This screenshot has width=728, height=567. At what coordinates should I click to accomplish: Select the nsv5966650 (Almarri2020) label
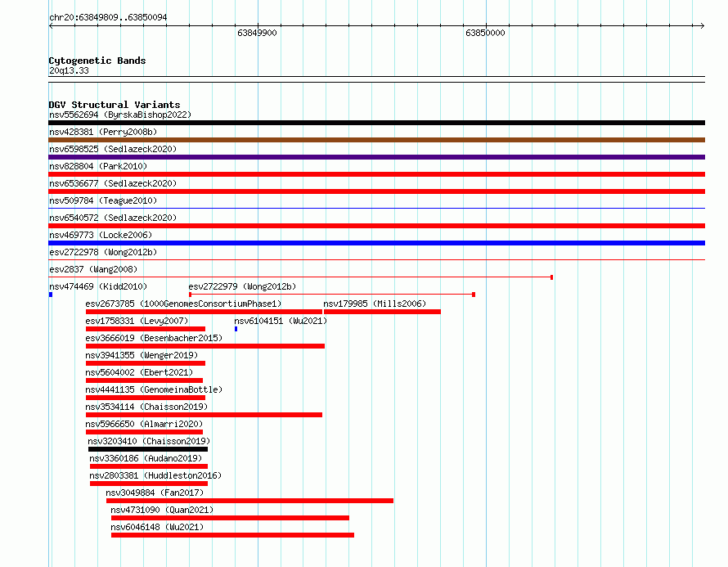(144, 424)
